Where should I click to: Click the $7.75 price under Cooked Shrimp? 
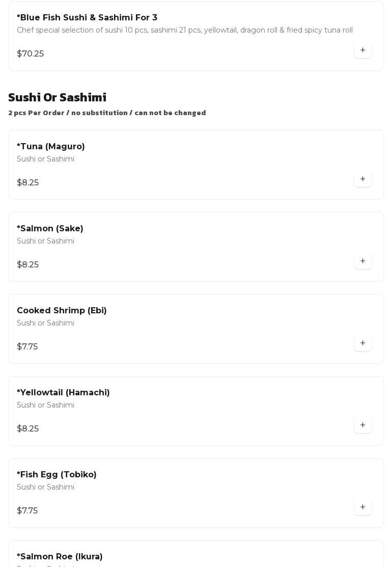click(27, 347)
